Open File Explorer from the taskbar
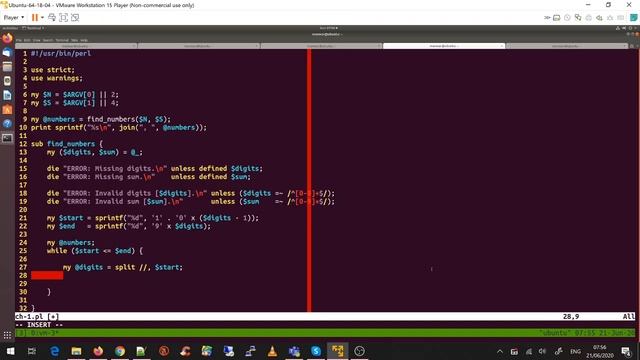The height and width of the screenshot is (360, 640). [76, 351]
